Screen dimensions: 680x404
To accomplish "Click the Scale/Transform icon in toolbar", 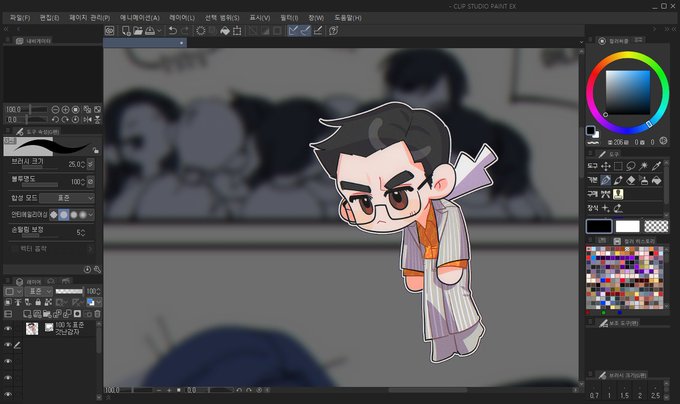I will tap(237, 31).
